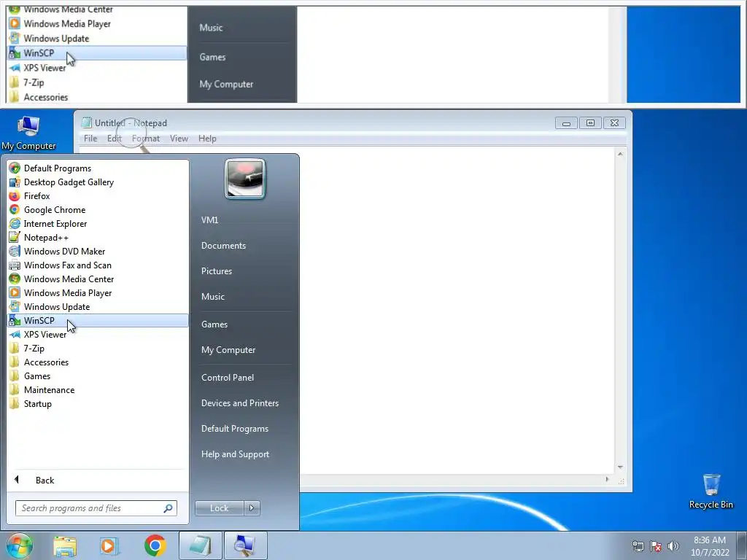Open Pictures in Start menu

pyautogui.click(x=216, y=271)
